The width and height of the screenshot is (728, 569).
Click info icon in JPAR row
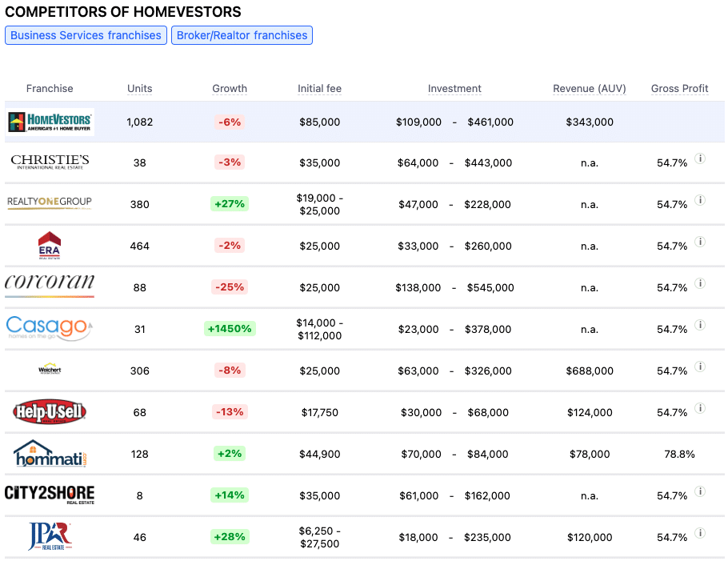pos(700,533)
